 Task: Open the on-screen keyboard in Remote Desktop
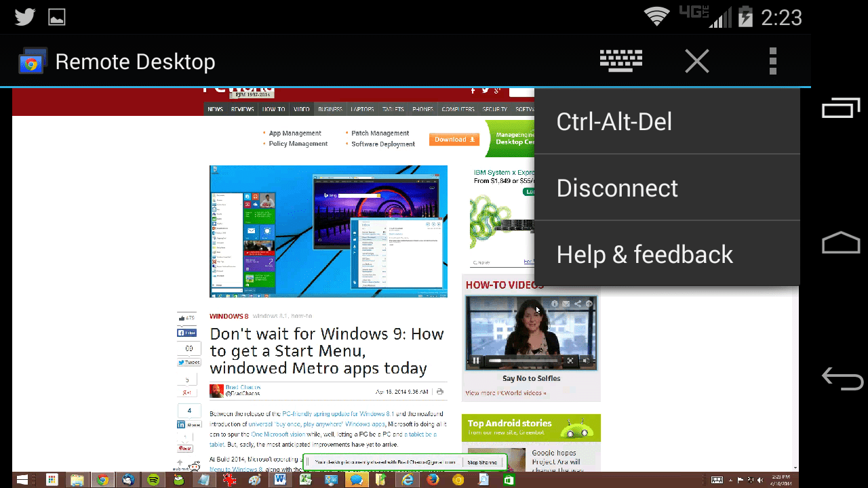pyautogui.click(x=620, y=60)
